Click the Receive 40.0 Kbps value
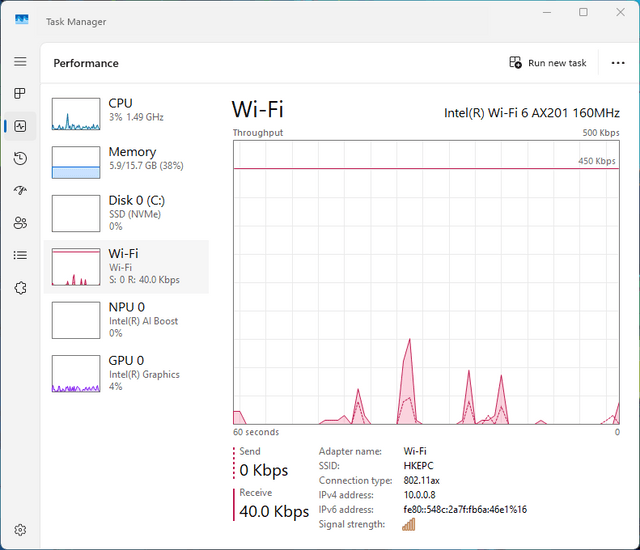Screen dimensions: 640x550 point(274,511)
